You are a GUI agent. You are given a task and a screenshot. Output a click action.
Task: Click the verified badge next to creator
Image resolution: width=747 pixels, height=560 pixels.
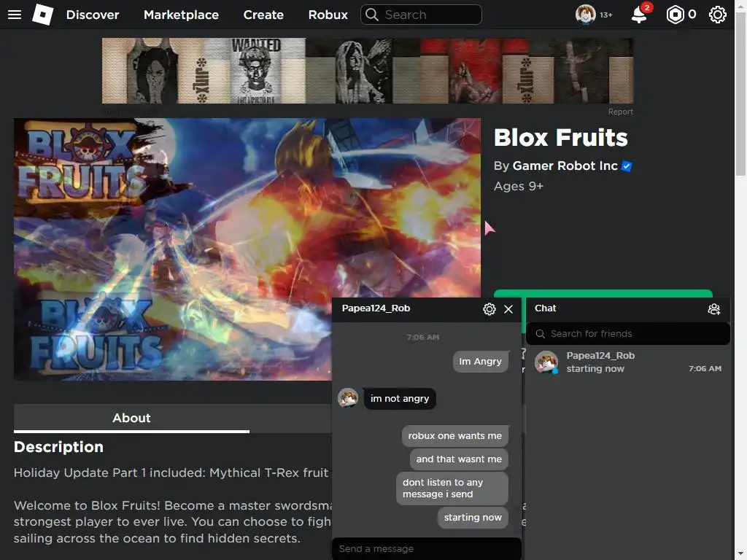coord(627,166)
